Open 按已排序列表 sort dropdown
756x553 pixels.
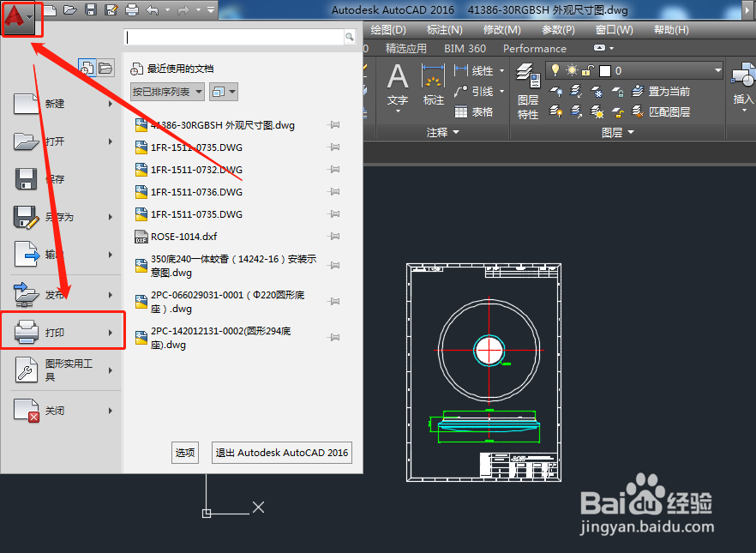[x=167, y=92]
